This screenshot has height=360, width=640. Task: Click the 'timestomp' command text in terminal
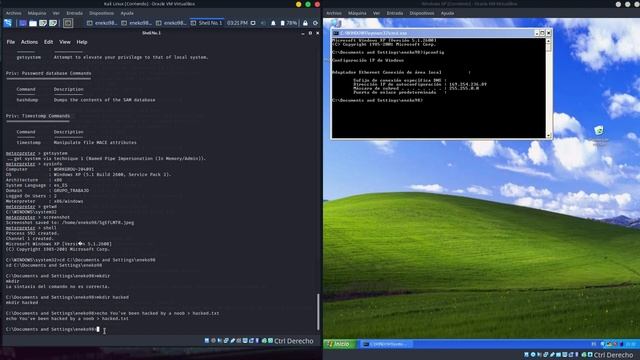29,142
